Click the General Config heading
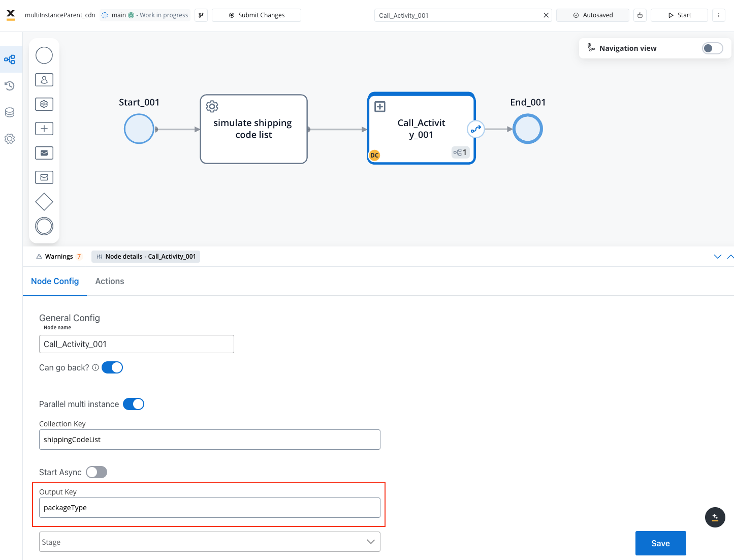The image size is (734, 560). click(x=70, y=318)
